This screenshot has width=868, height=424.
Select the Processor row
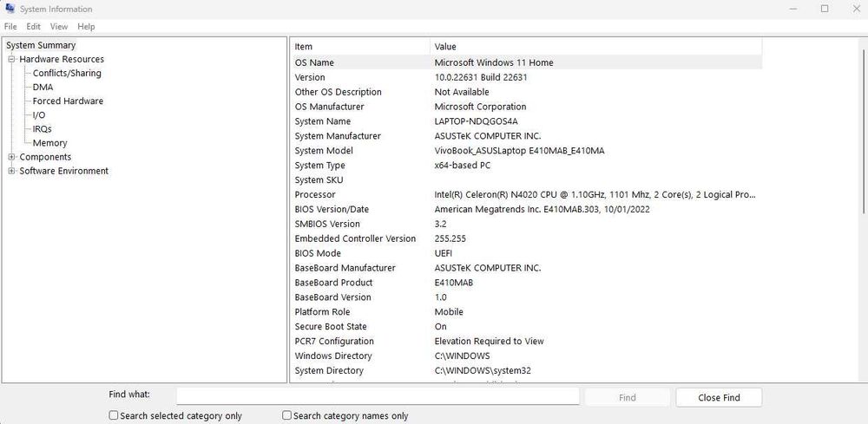527,194
